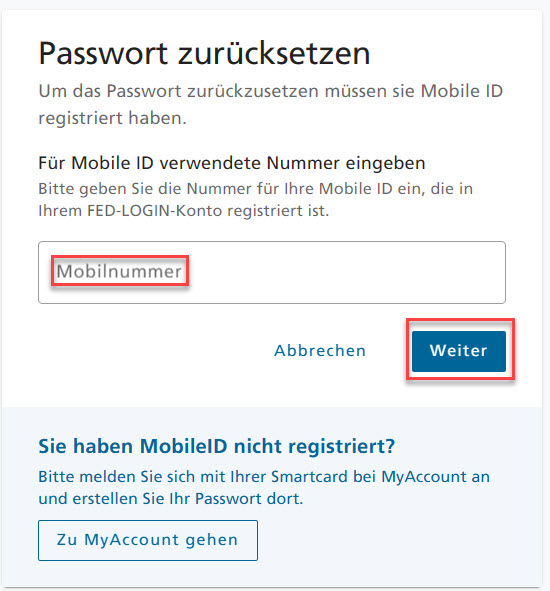The height and width of the screenshot is (591, 550).
Task: Click the words Mobile ID in the intro sentence
Action: point(462,91)
